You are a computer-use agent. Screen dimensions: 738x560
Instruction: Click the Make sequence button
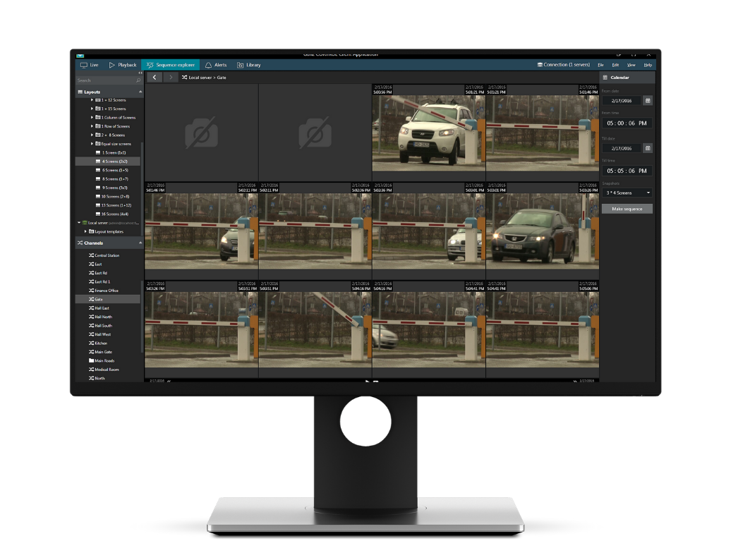(626, 208)
